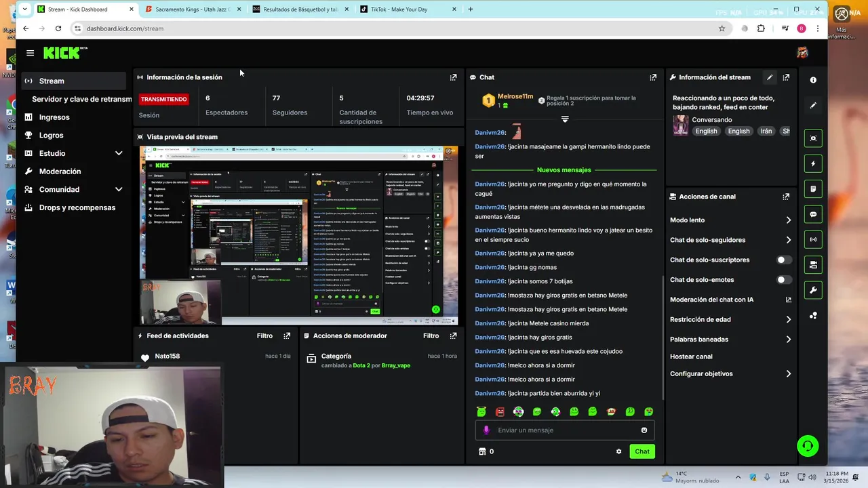Open Filtro in Acciones de moderador
The height and width of the screenshot is (488, 868).
pos(431,335)
